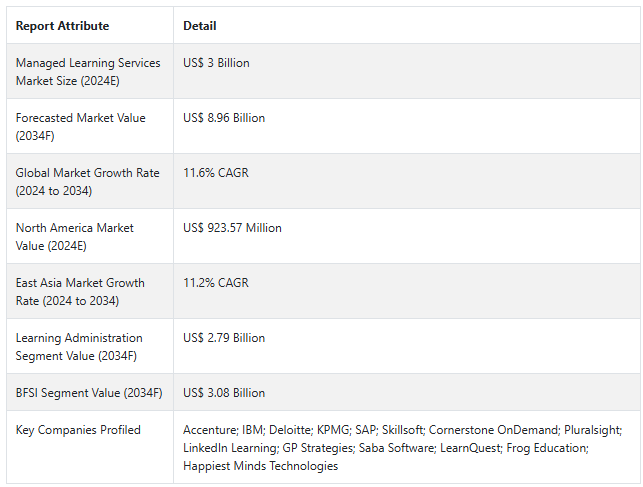Select the East Asia Market Growth Rate cell
The image size is (643, 487).
pyautogui.click(x=90, y=291)
